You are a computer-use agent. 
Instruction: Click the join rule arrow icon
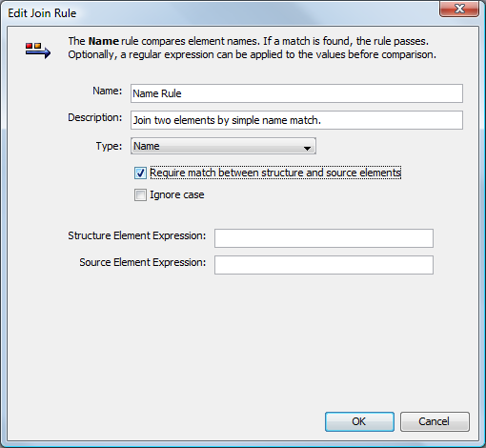coord(38,51)
